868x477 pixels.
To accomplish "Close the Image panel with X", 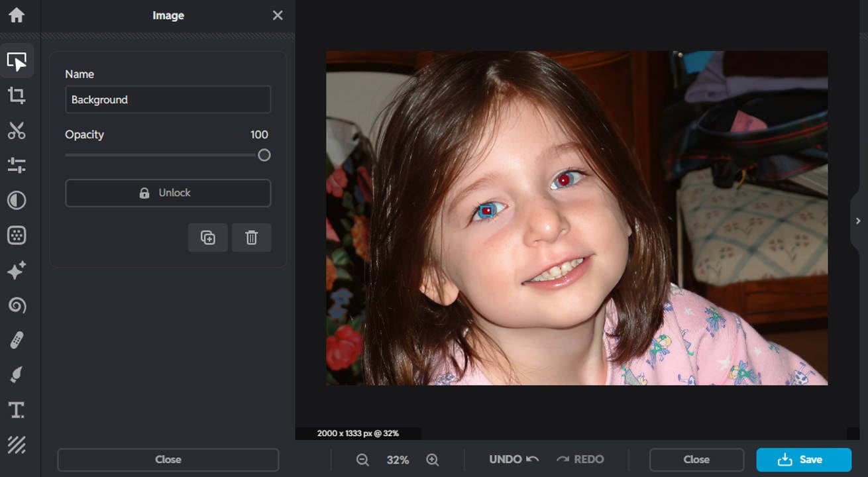I will pyautogui.click(x=278, y=15).
